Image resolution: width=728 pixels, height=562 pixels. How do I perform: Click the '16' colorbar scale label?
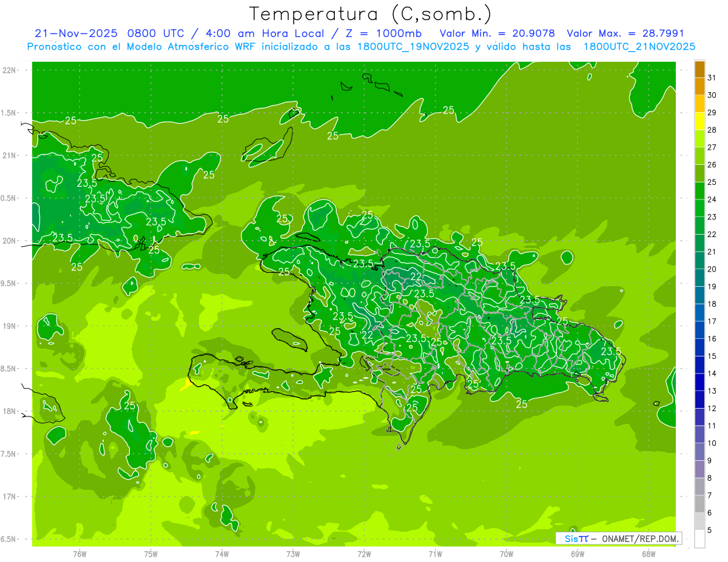coord(712,339)
